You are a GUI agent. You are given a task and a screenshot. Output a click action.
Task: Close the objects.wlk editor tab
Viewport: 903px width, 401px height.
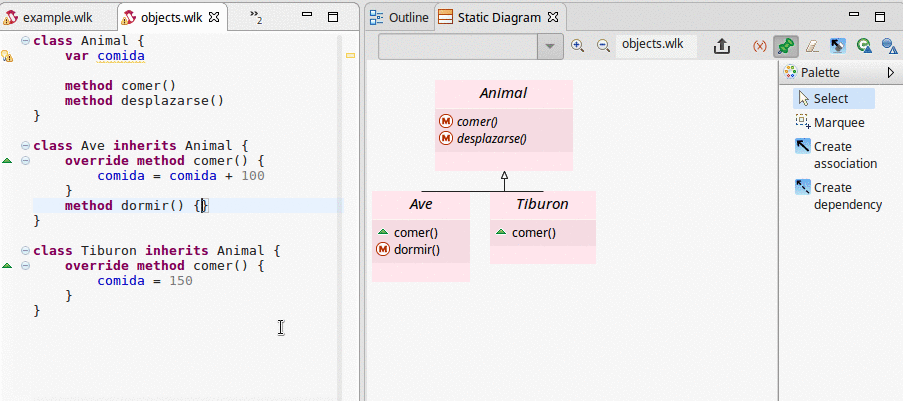coord(214,17)
